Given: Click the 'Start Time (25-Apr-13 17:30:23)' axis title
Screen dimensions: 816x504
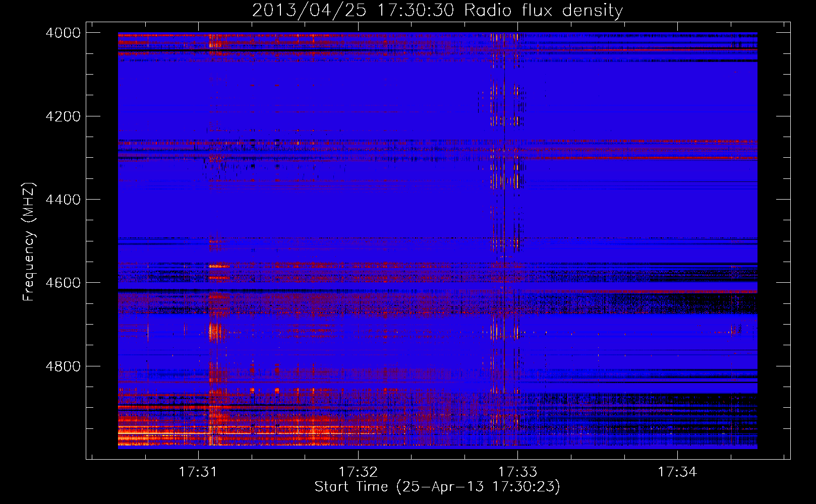Looking at the screenshot, I should coord(437,487).
